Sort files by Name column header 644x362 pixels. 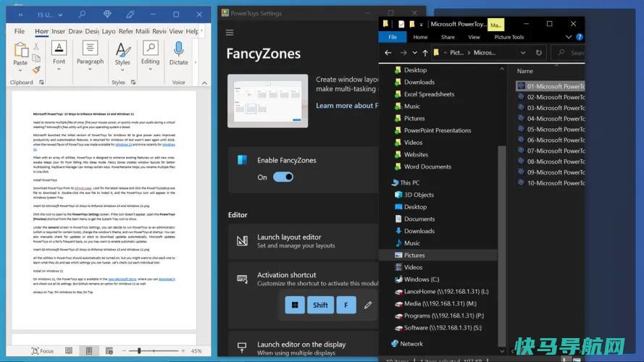coord(525,71)
